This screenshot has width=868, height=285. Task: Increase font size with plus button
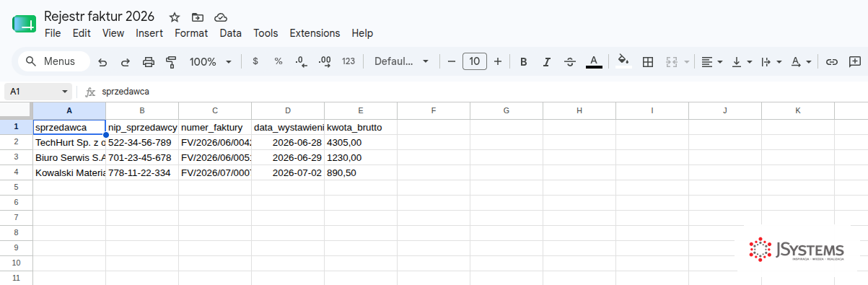click(x=498, y=62)
